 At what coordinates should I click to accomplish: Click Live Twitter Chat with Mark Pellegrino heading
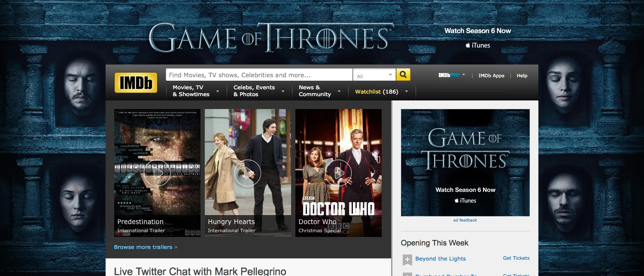(200, 271)
